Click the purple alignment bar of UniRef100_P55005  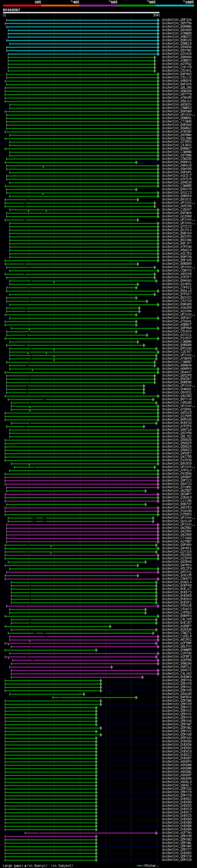point(83,606)
